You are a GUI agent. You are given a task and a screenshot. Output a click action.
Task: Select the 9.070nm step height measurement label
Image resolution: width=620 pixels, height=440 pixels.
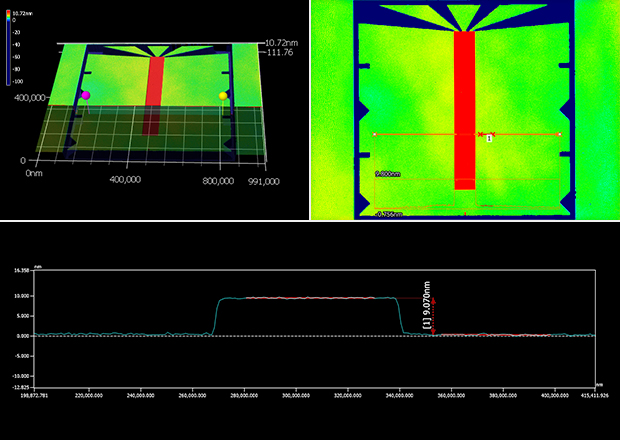coord(426,316)
